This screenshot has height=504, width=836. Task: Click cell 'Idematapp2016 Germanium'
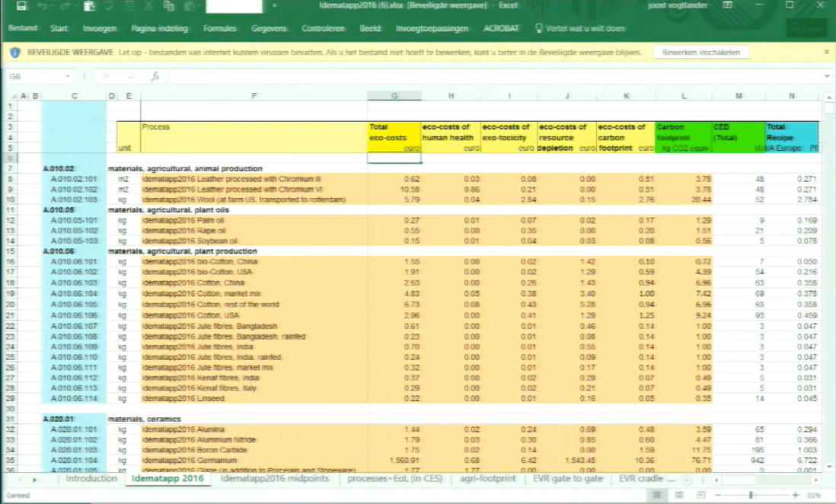[254, 461]
